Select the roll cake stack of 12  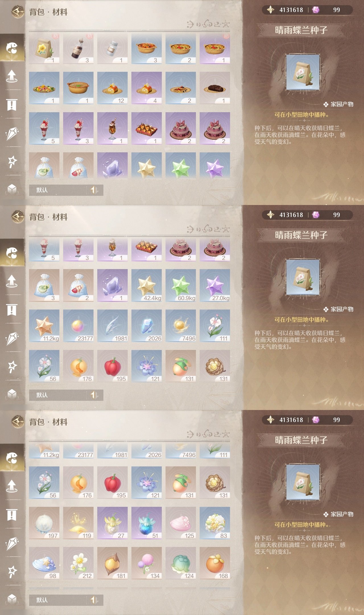[x=112, y=88]
